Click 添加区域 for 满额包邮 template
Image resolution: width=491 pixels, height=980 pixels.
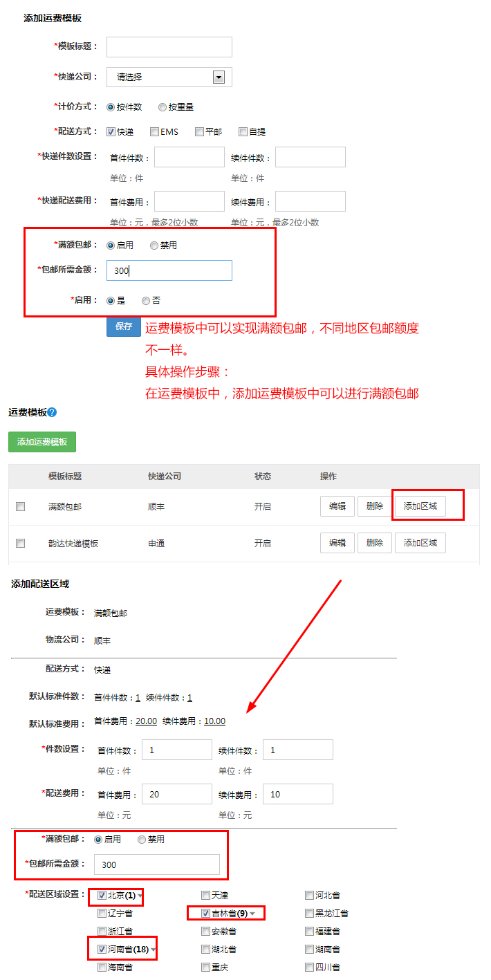420,506
